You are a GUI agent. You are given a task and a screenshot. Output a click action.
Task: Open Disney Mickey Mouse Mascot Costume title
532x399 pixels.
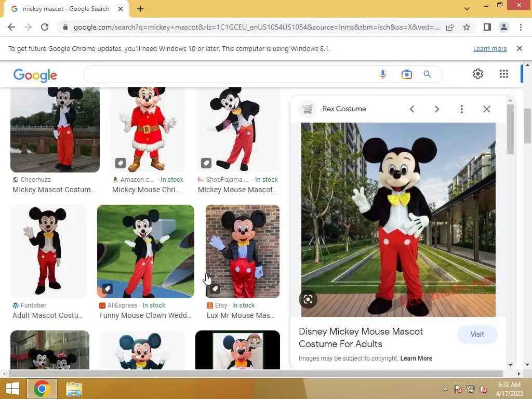(x=361, y=338)
